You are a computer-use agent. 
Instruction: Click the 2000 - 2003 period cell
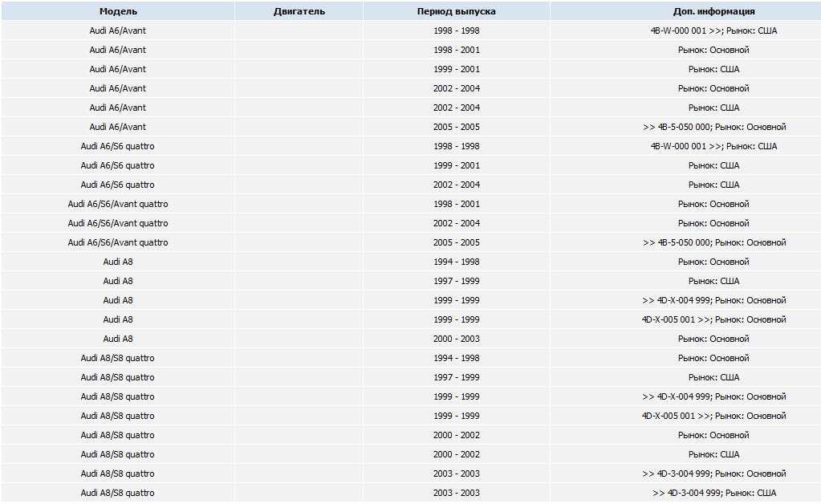[456, 339]
